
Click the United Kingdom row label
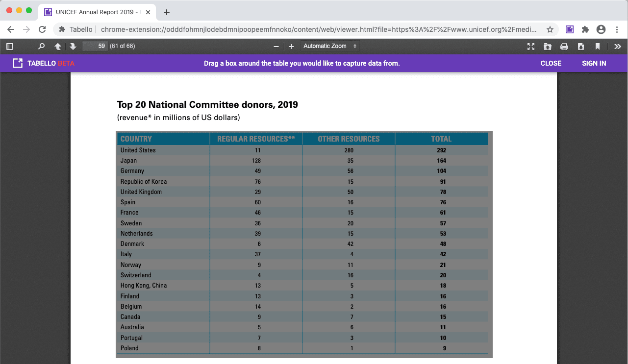(141, 192)
